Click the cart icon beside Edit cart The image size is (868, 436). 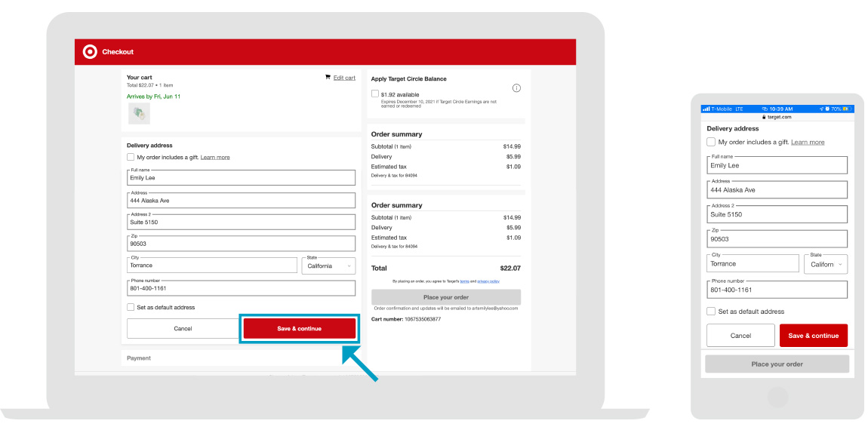[x=328, y=78]
